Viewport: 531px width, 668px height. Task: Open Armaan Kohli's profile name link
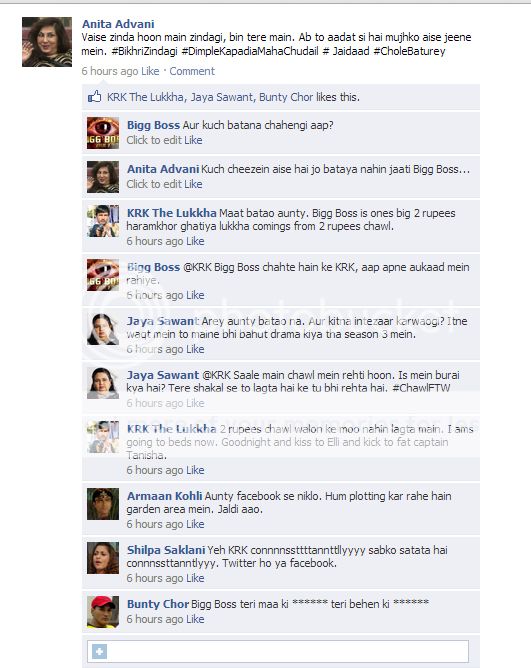(164, 496)
